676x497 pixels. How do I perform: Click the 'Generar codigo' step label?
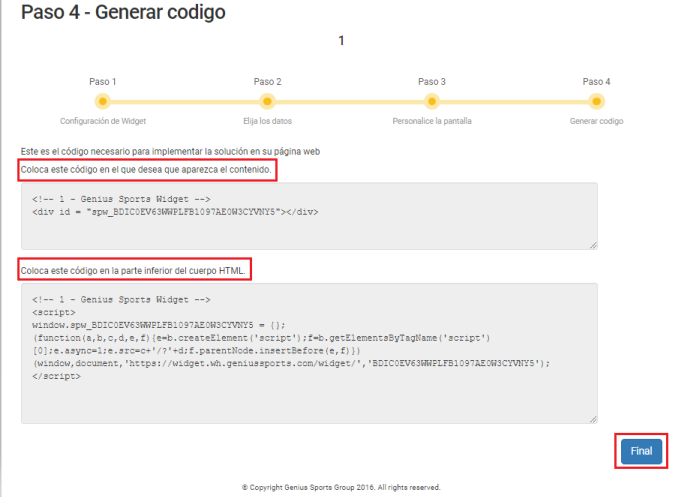pyautogui.click(x=596, y=121)
